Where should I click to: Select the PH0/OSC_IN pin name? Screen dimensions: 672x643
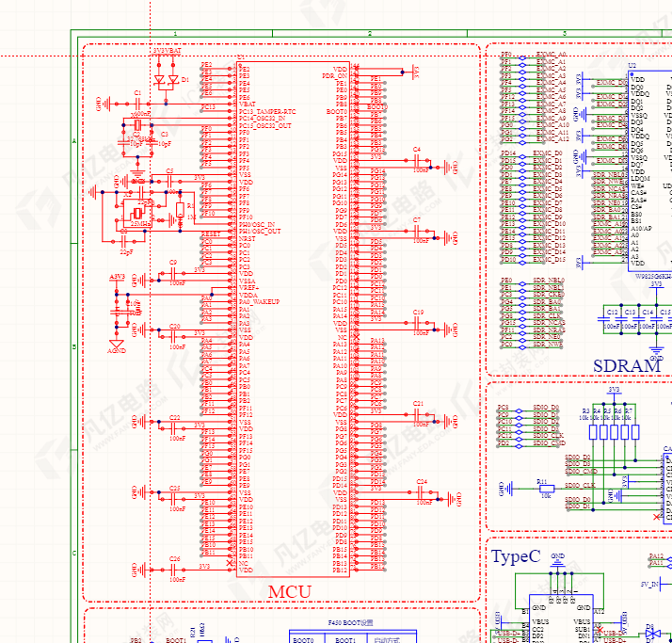pyautogui.click(x=257, y=224)
